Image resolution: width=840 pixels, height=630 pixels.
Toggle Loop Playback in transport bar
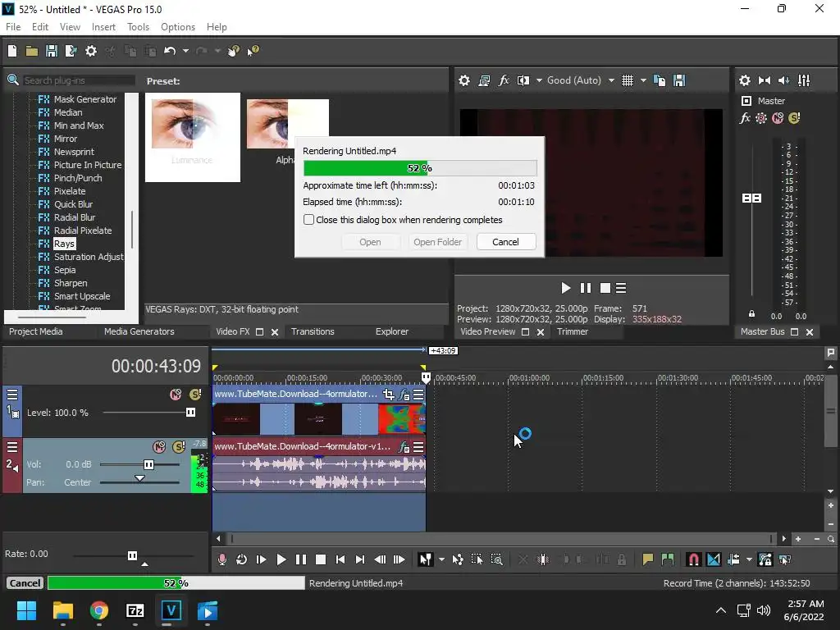(242, 559)
